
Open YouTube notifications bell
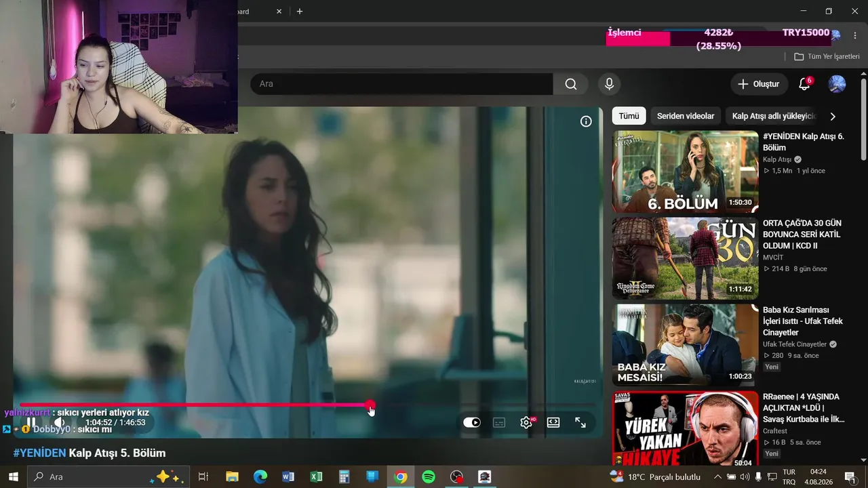pyautogui.click(x=804, y=84)
